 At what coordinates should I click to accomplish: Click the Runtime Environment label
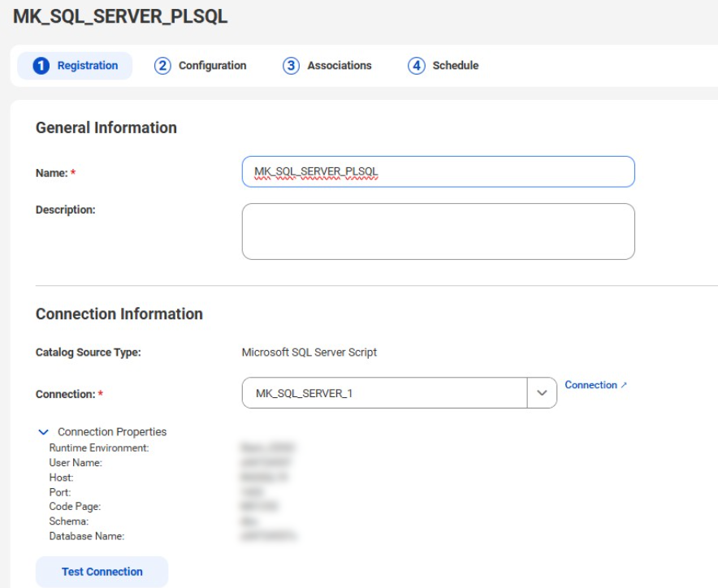tap(99, 447)
